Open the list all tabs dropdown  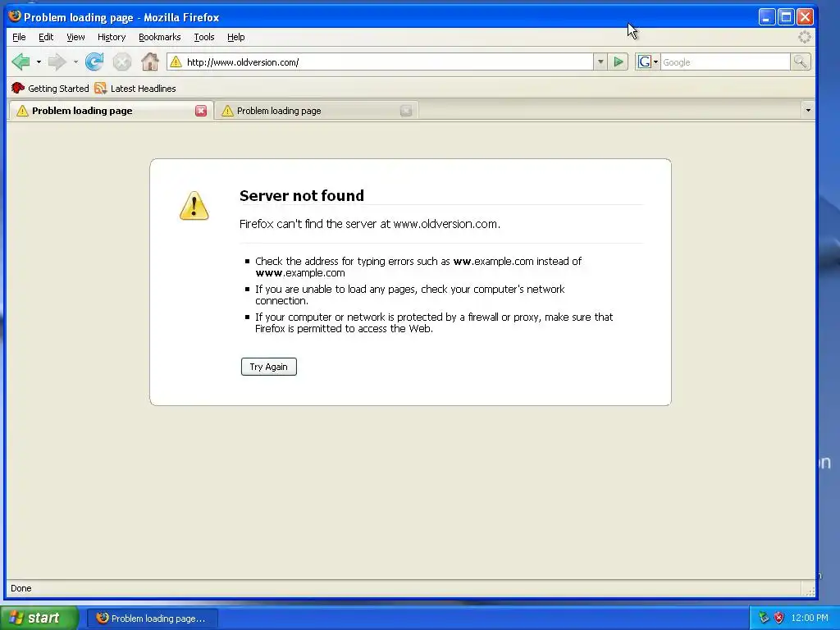click(x=808, y=111)
